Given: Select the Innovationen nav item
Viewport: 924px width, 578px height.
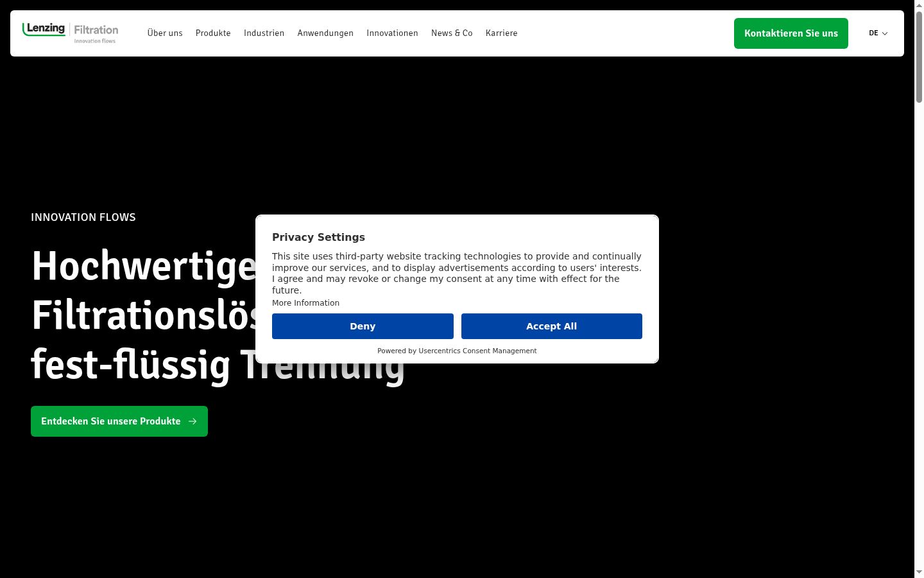Looking at the screenshot, I should pyautogui.click(x=392, y=33).
